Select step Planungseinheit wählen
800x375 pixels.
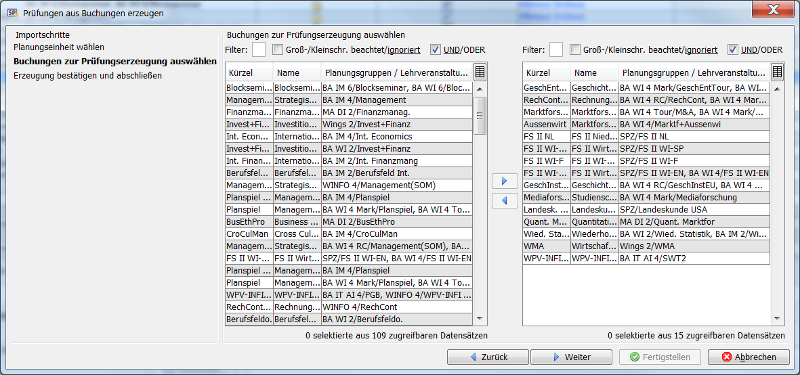(59, 47)
